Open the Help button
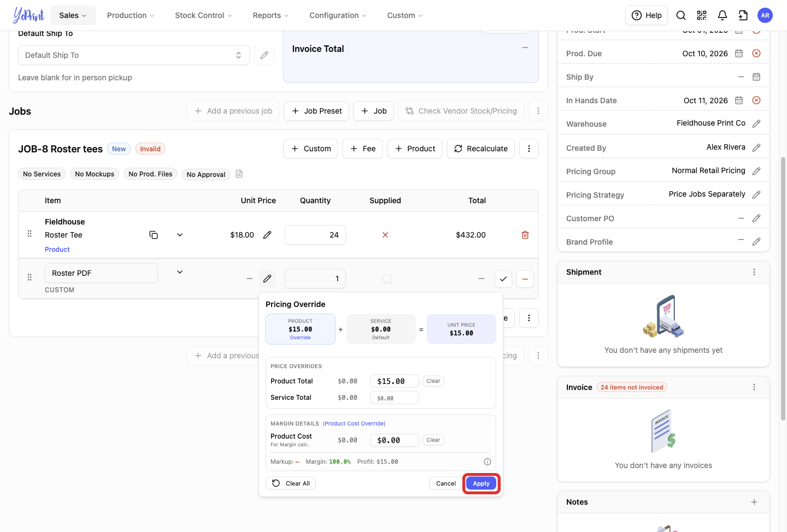 [647, 15]
